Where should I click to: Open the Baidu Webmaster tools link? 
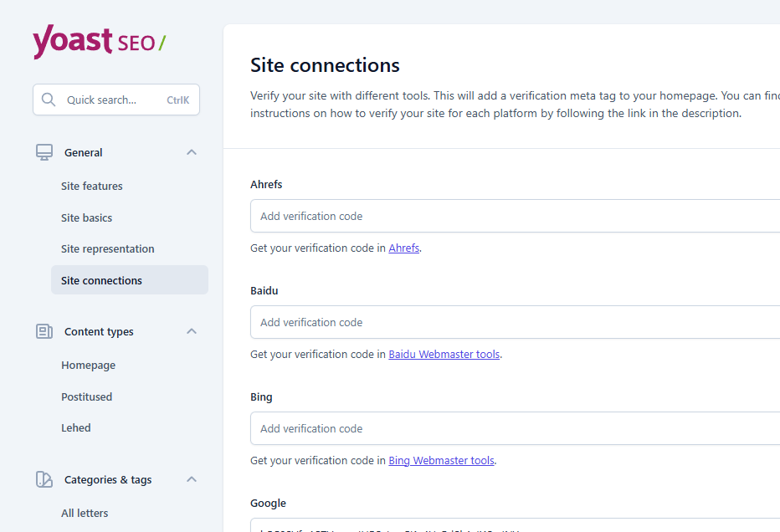pos(444,355)
